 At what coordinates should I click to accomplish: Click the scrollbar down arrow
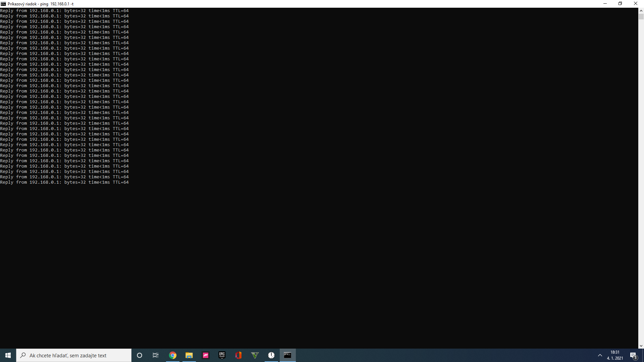tap(641, 346)
